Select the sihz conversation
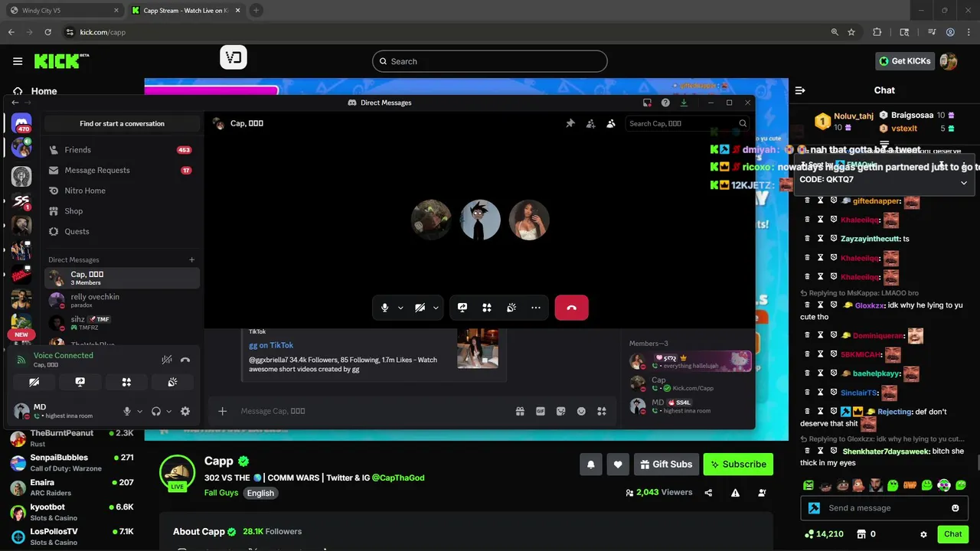This screenshot has width=980, height=551. coord(122,323)
